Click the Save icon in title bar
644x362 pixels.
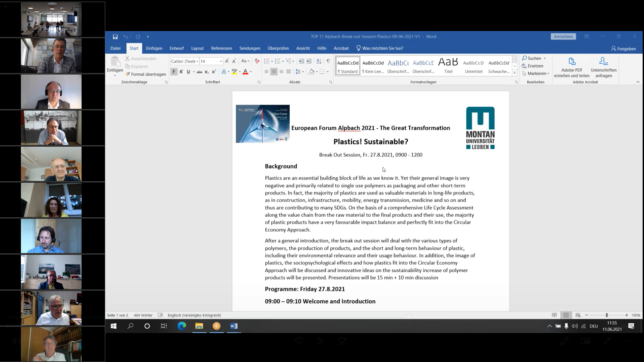pyautogui.click(x=115, y=37)
